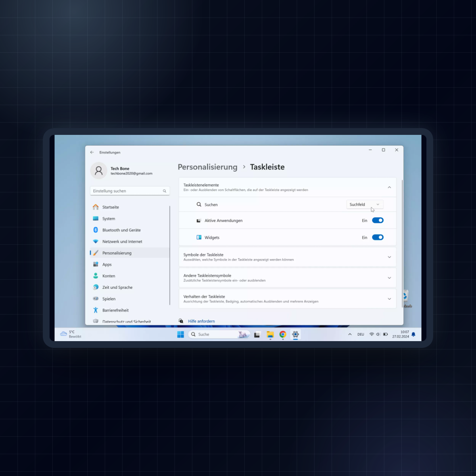
Task: Open the Suchfeld dropdown for Suchen
Action: tap(365, 205)
